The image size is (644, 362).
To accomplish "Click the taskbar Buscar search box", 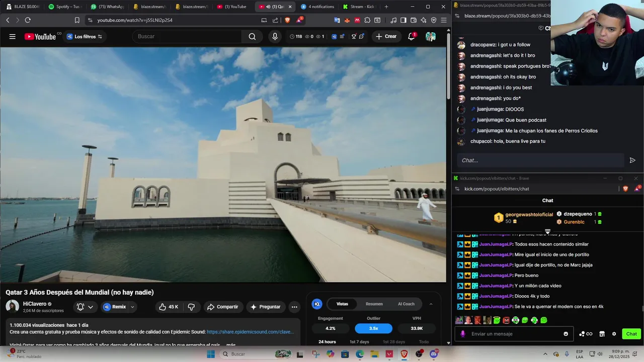I will (257, 354).
